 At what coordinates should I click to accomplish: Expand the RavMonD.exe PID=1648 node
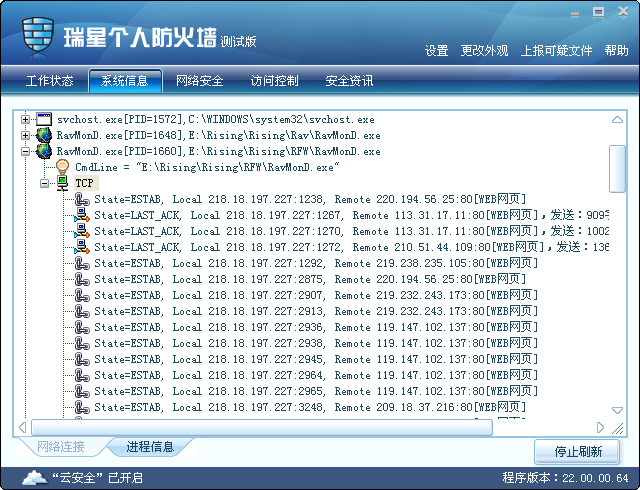(25, 136)
